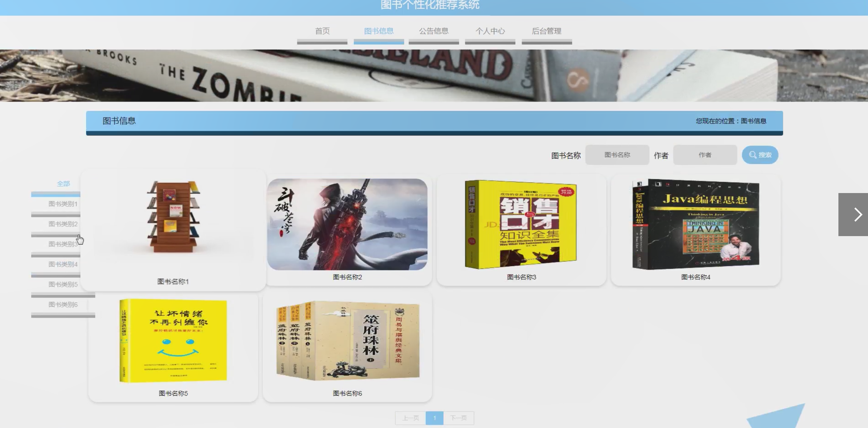Viewport: 868px width, 428px height.
Task: Select the 全部 category filter
Action: click(63, 184)
